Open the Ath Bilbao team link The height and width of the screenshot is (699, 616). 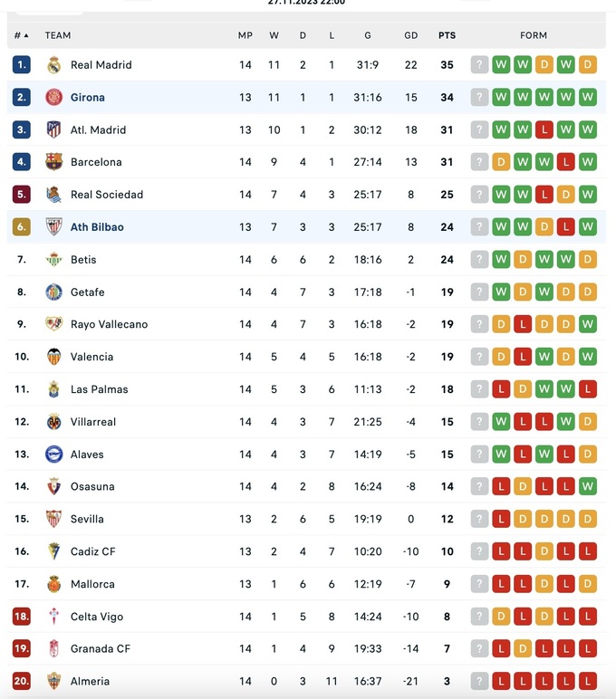coord(97,227)
